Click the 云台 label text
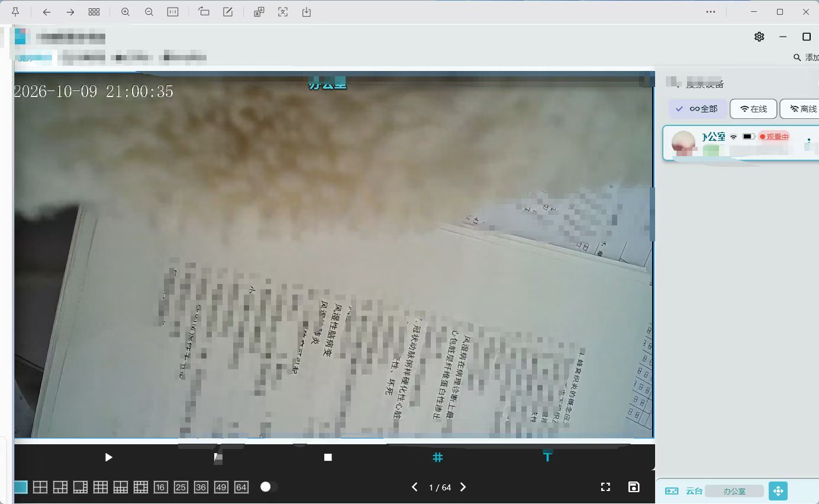This screenshot has height=504, width=819. [x=694, y=491]
